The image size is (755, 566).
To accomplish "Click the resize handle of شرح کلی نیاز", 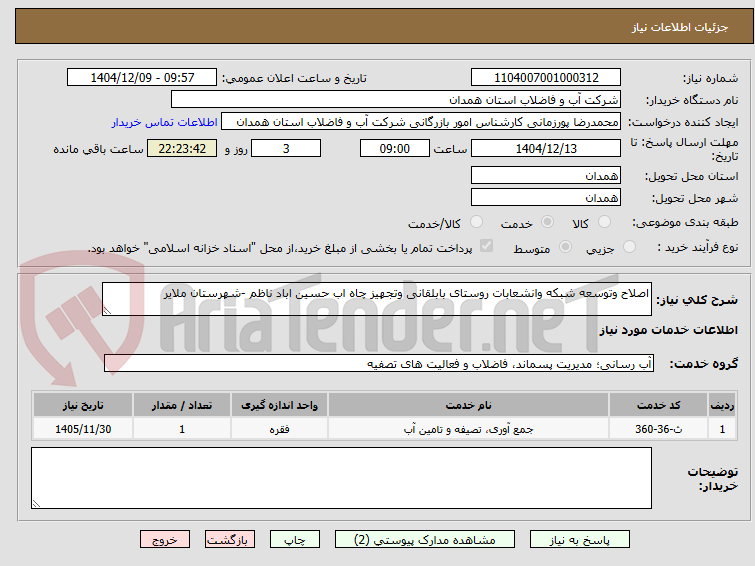I will point(107,311).
